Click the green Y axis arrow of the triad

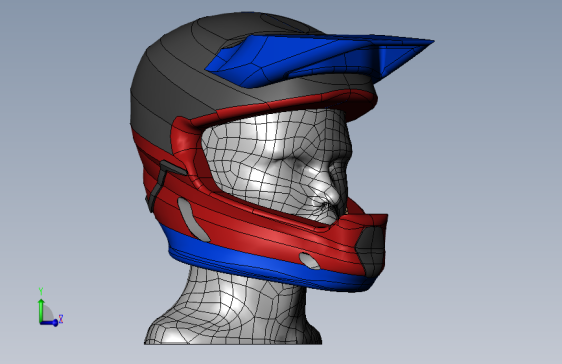[41, 310]
